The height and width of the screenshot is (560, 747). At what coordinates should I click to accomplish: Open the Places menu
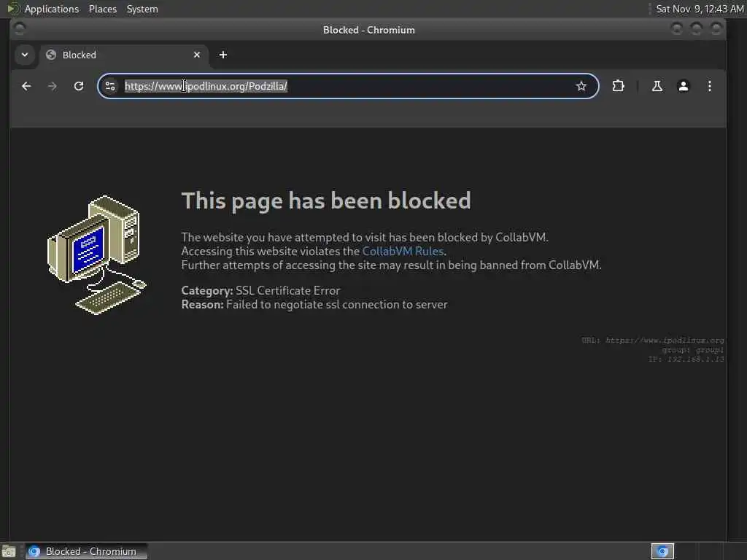coord(102,9)
